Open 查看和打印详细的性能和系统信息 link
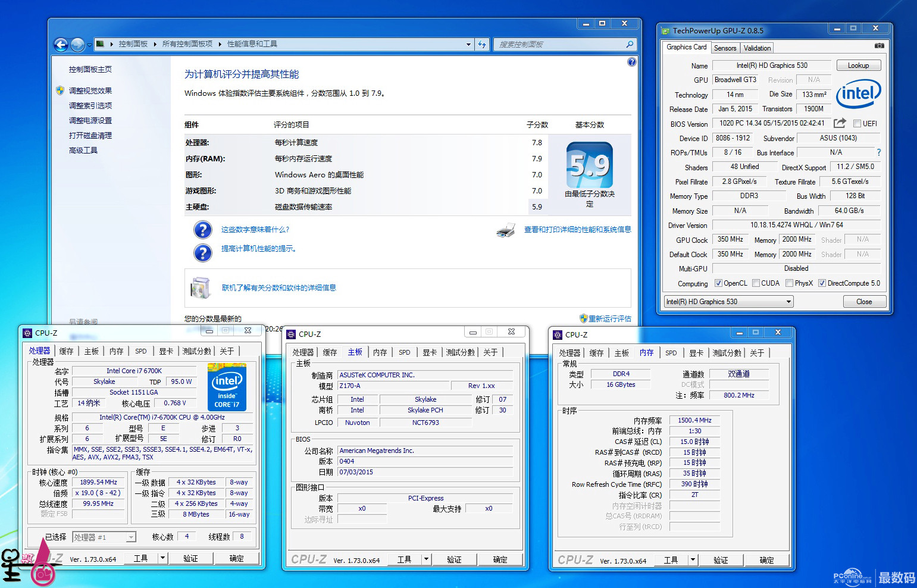 pos(577,230)
